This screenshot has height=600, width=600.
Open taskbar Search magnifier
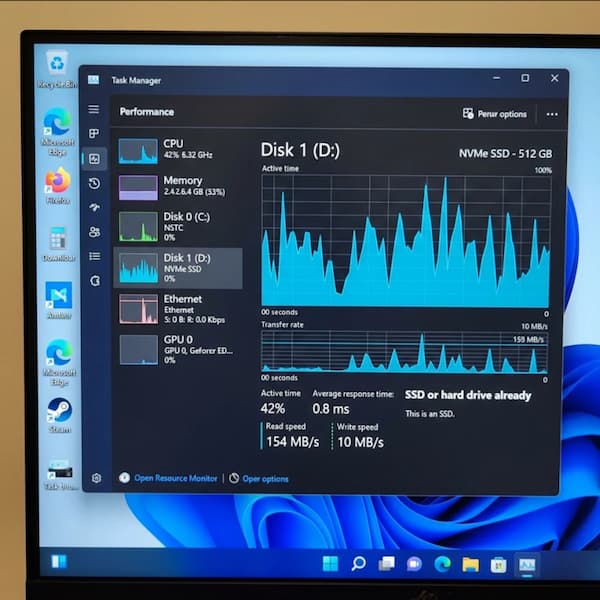pos(359,564)
